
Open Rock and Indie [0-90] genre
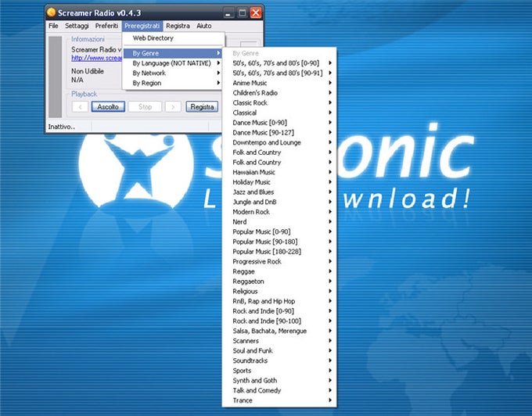pos(279,311)
